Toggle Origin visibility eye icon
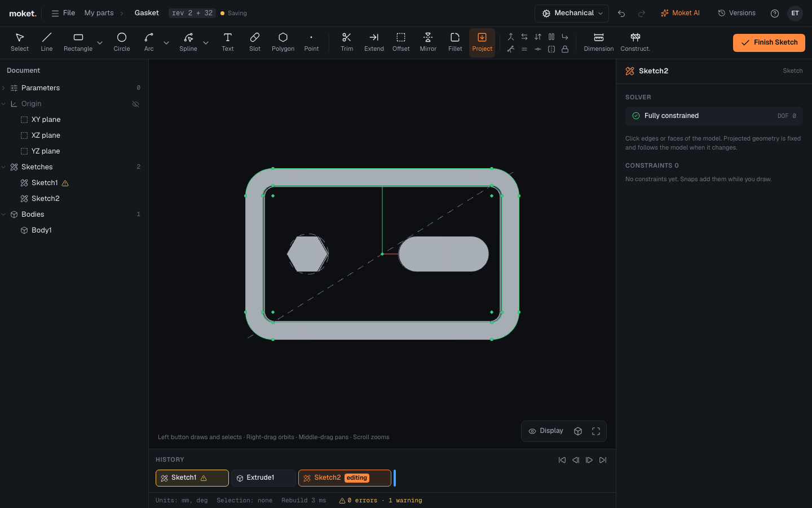Screen dimensions: 812x508 135,104
